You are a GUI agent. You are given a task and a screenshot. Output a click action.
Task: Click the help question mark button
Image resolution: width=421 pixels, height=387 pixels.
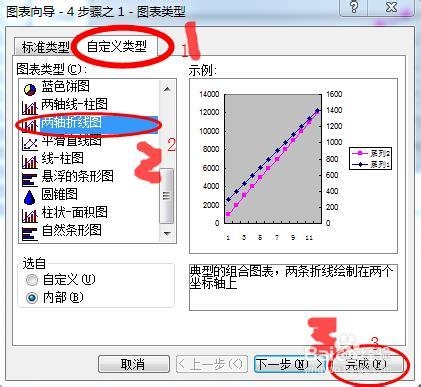(354, 7)
